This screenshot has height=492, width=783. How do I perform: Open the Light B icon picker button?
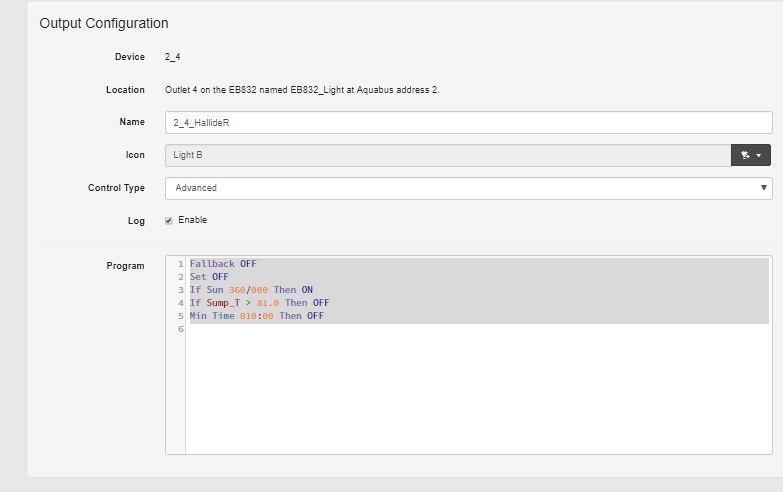751,155
